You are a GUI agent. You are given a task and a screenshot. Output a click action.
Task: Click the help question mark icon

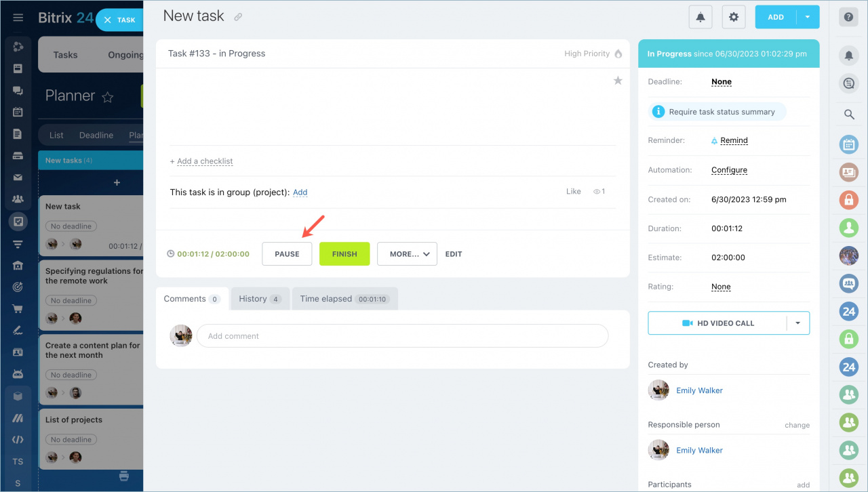coord(848,16)
